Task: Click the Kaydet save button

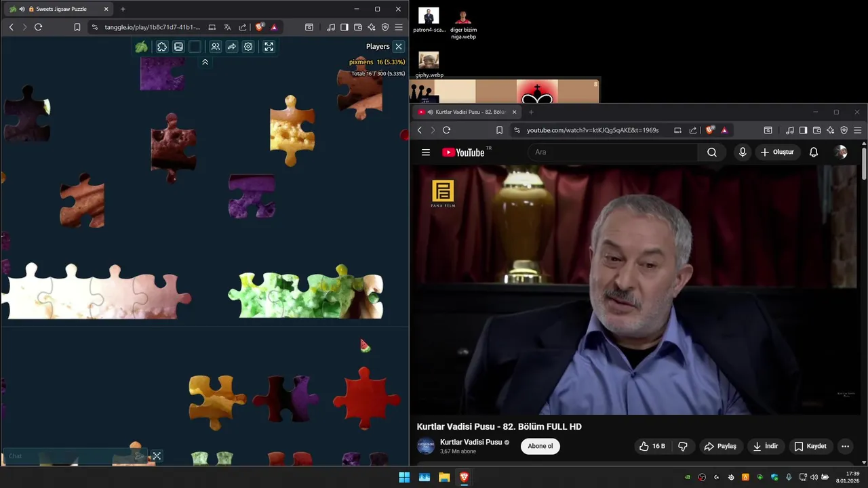Action: [x=810, y=446]
